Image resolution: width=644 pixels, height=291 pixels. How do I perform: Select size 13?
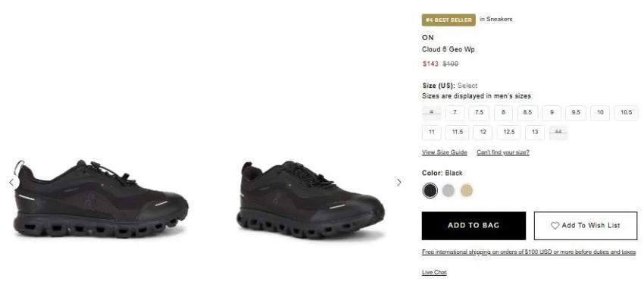pyautogui.click(x=535, y=133)
